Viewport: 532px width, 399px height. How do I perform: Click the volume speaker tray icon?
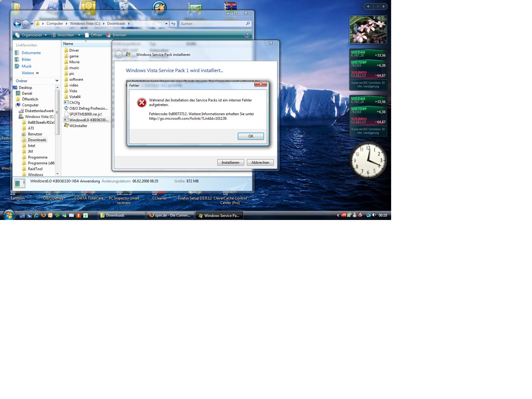coord(374,215)
